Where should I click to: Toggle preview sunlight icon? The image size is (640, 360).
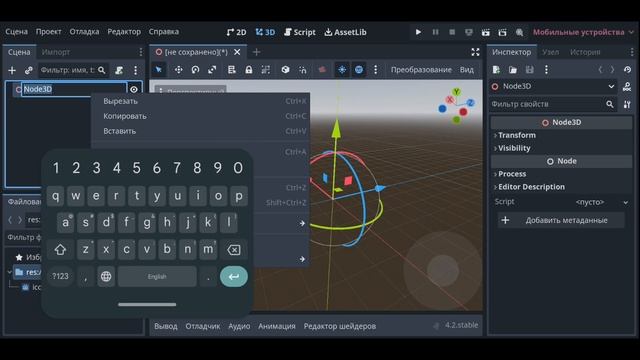[x=342, y=70]
